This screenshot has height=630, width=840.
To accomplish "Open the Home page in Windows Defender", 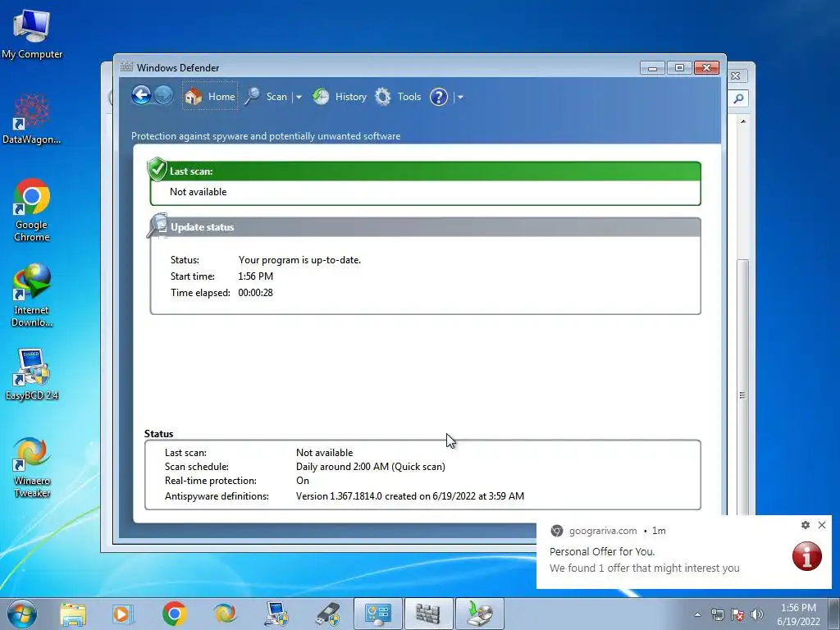I will (x=210, y=97).
